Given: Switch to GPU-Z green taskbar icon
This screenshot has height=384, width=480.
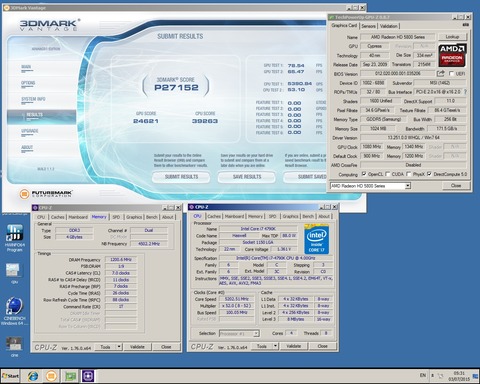Looking at the screenshot, I should click(x=70, y=376).
